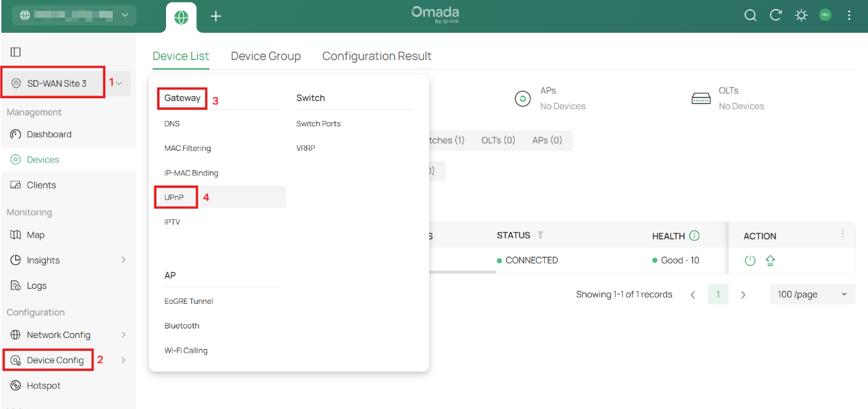This screenshot has width=868, height=409.
Task: Click the upgrade arrow icon in Action
Action: tap(770, 260)
